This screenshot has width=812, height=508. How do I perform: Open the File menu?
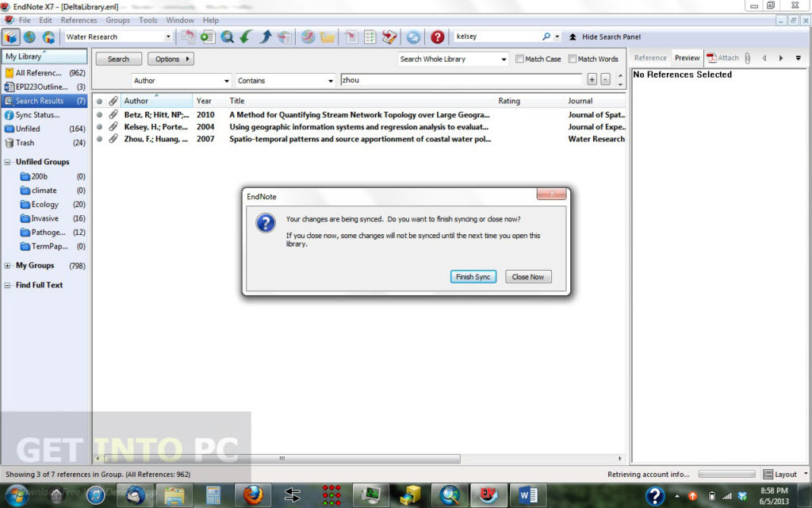point(25,20)
